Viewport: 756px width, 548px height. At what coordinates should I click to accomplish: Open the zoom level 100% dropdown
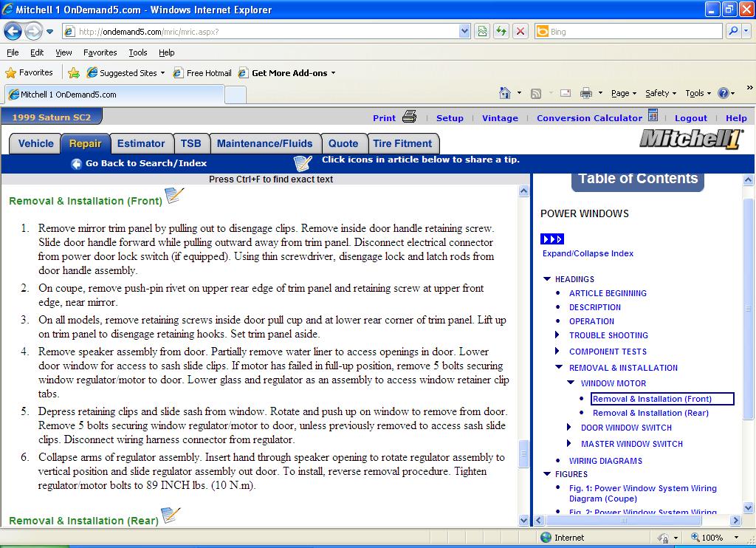click(x=736, y=538)
